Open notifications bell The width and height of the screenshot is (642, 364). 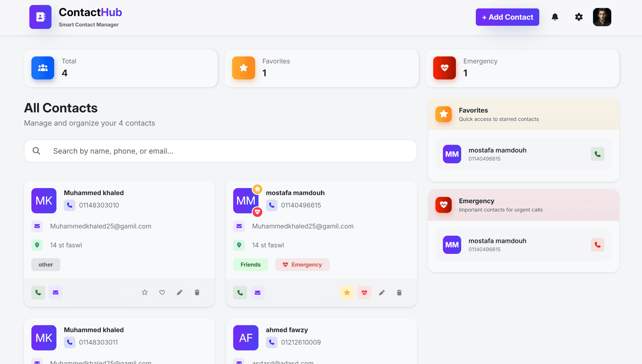[x=555, y=17]
